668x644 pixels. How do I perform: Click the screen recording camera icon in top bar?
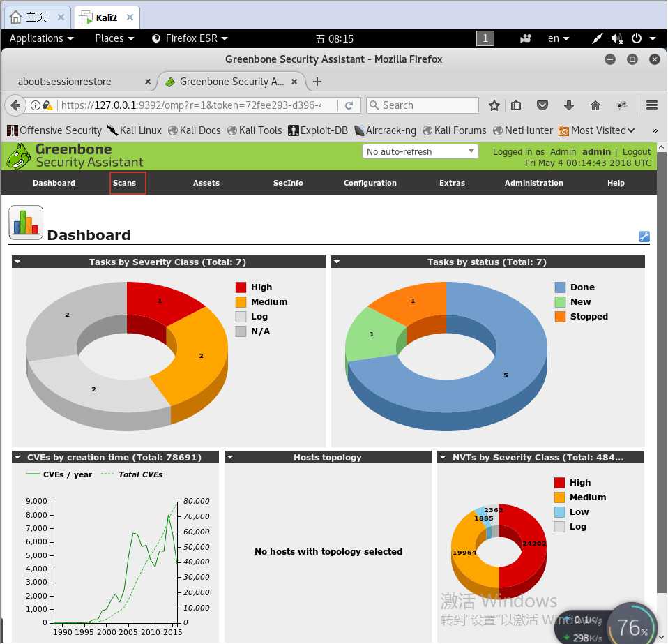(525, 39)
